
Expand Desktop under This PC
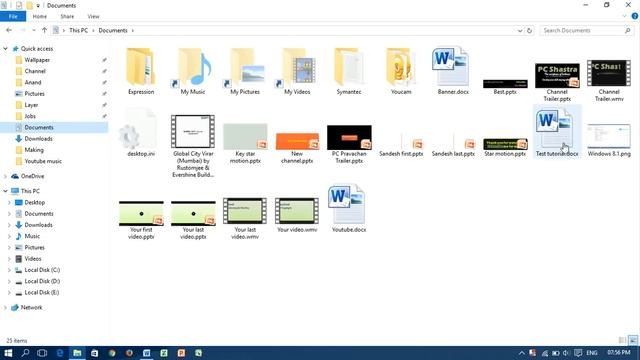pyautogui.click(x=9, y=202)
